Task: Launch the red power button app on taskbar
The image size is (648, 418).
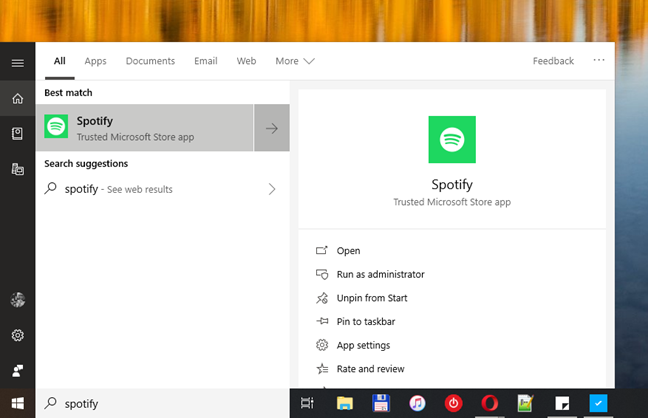Action: (453, 403)
